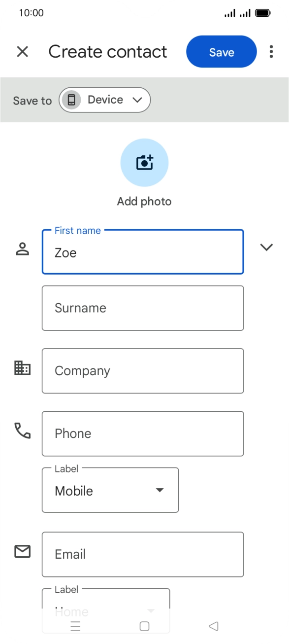This screenshot has height=644, width=289.
Task: Click the Add photo label text
Action: [144, 201]
